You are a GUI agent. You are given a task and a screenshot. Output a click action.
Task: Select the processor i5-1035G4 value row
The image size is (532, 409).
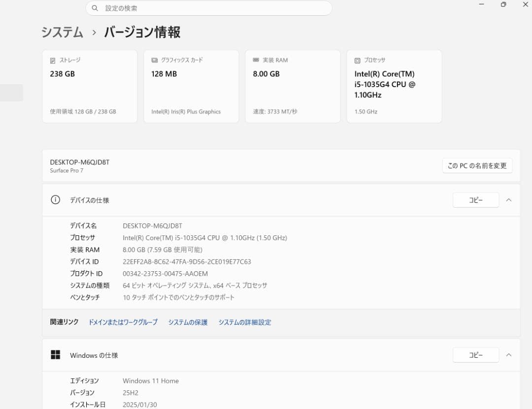[x=205, y=238]
